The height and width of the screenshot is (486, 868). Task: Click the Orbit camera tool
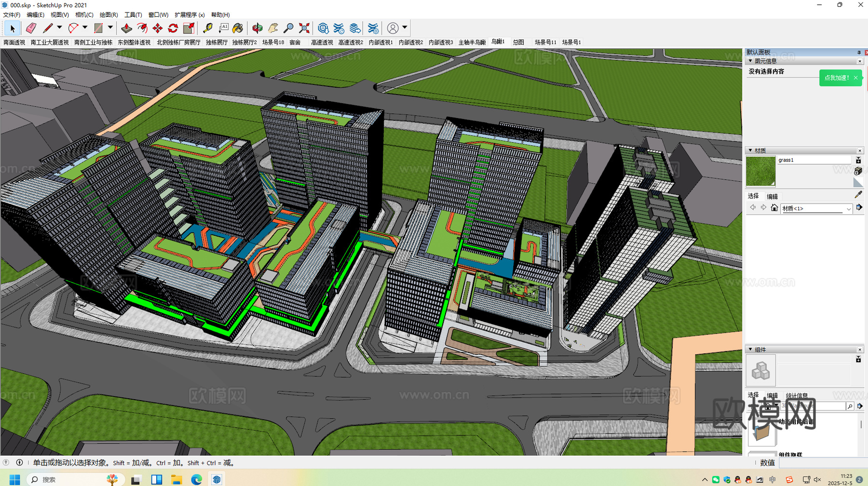tap(258, 28)
